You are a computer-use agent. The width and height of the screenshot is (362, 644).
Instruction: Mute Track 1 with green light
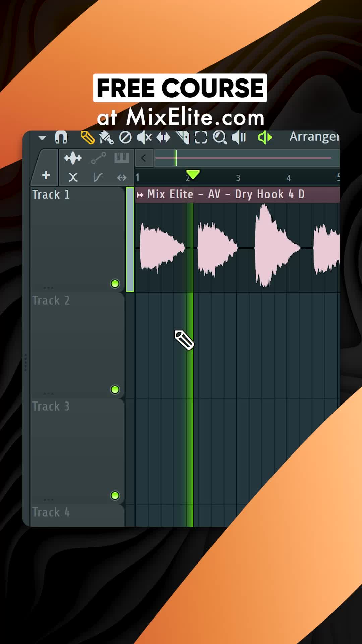(115, 284)
